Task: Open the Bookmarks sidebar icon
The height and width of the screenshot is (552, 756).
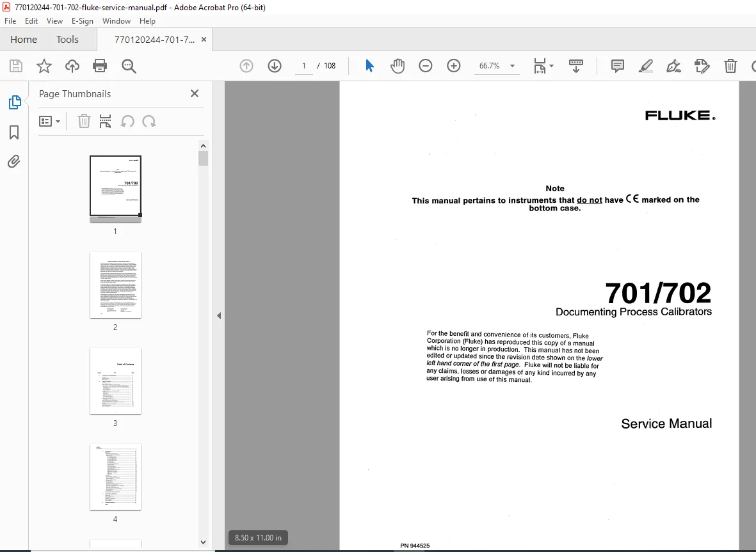Action: 14,132
